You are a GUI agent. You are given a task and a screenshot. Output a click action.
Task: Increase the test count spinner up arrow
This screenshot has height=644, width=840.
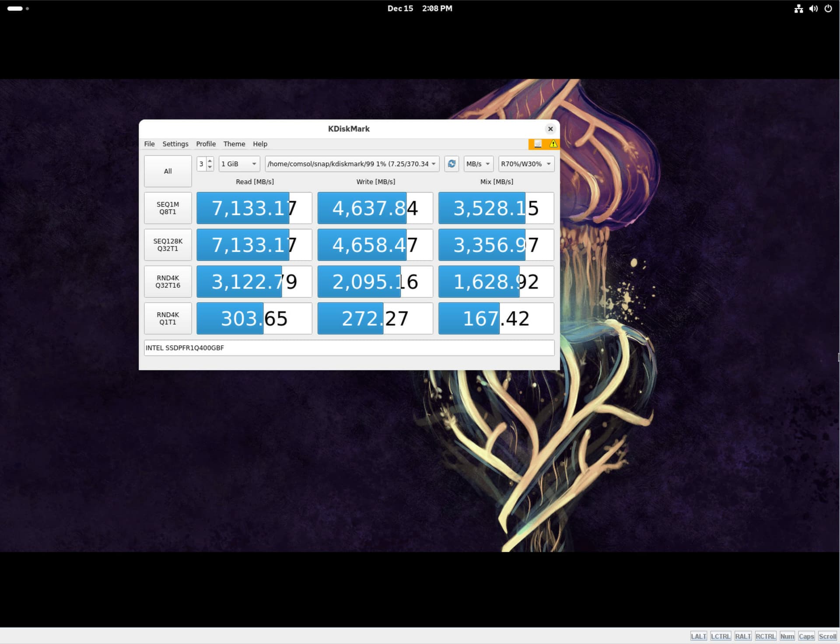click(x=210, y=161)
